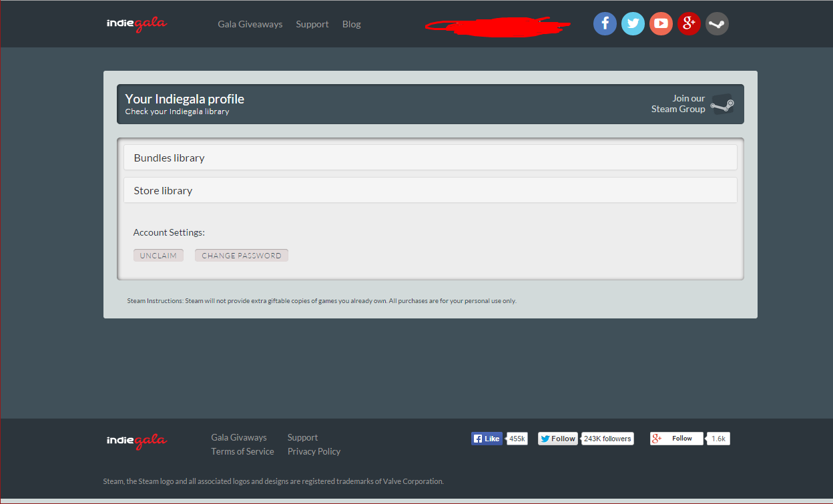Click the Join our Steam Group icon

(722, 104)
